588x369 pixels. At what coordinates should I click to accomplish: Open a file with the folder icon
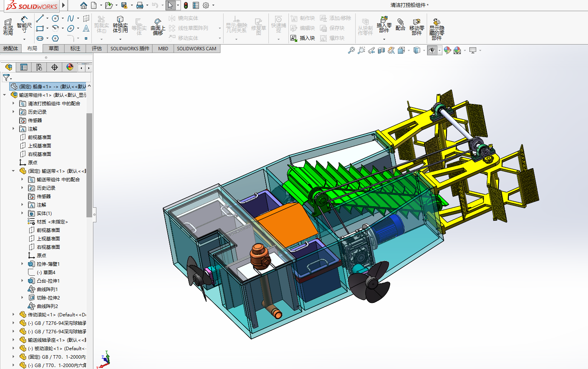pos(109,5)
